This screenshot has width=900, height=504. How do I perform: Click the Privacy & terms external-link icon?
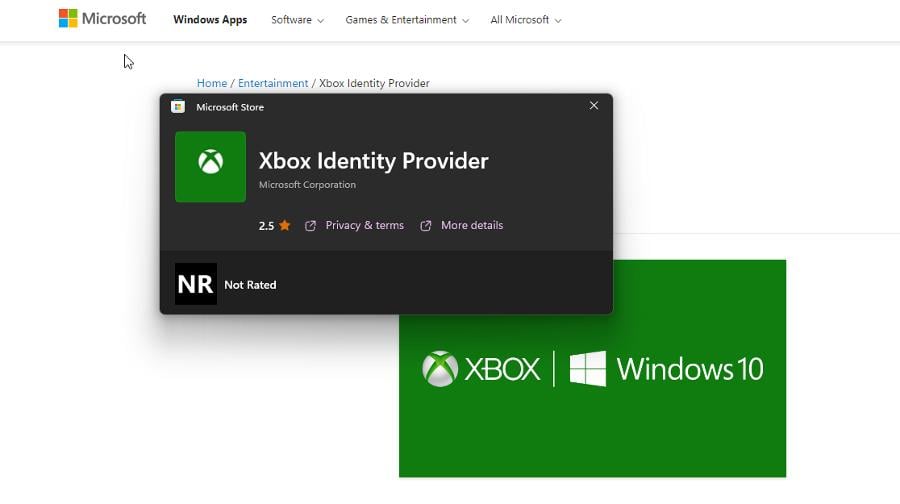click(x=311, y=226)
